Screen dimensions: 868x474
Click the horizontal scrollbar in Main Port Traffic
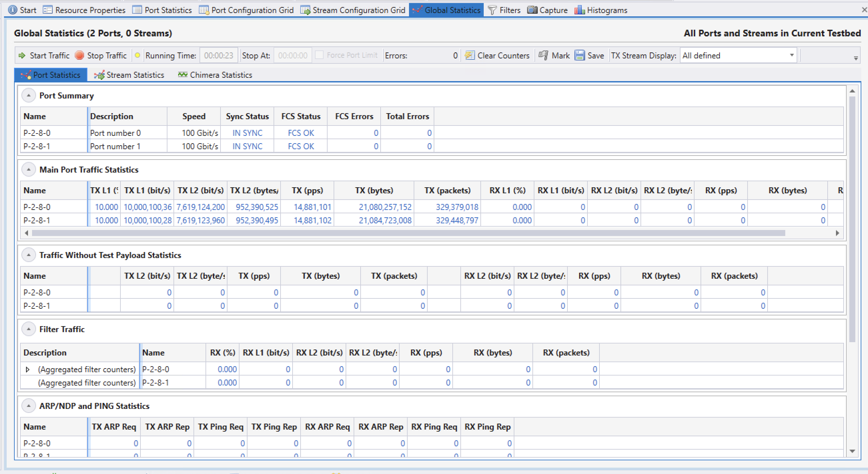point(408,233)
